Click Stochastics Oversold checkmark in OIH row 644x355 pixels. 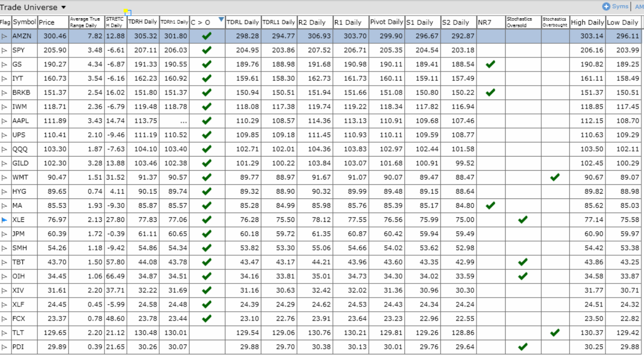click(523, 276)
